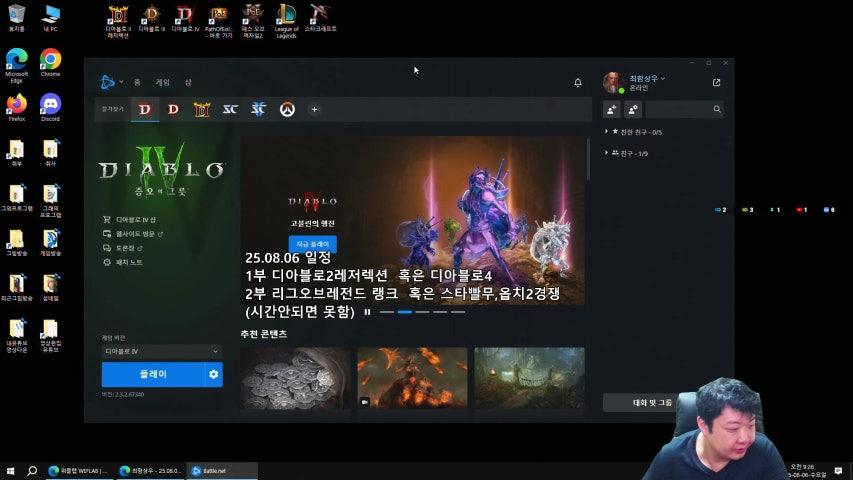Viewport: 853px width, 480px height.
Task: Open the Battle.net logo menu
Action: (108, 82)
